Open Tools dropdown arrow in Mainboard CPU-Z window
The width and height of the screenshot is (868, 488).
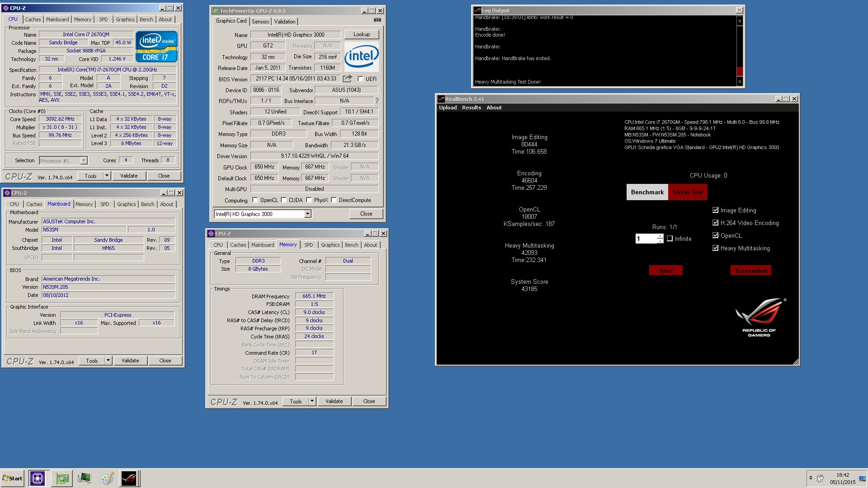tap(108, 361)
